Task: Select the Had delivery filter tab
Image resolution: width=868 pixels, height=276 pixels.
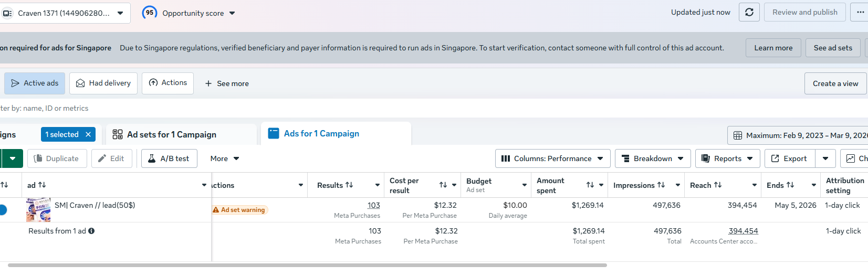Action: click(x=103, y=83)
